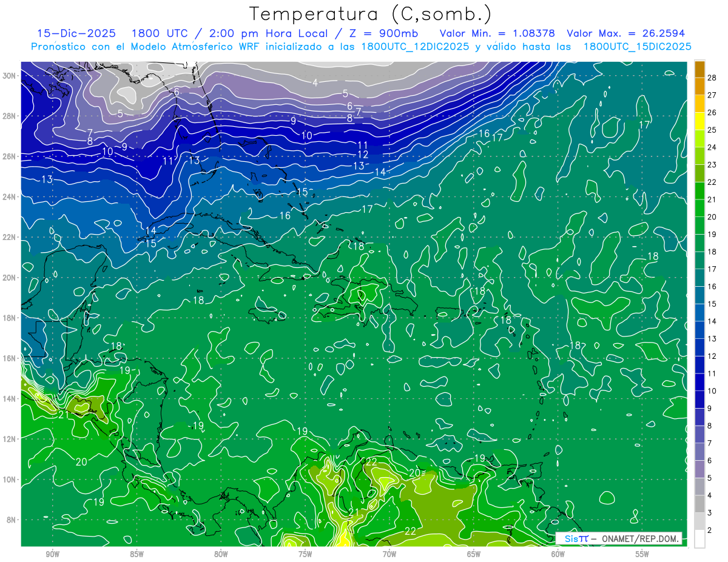Viewport: 728px width, 562px height.
Task: Click the 'Valor Max. = 26.2594' text
Action: 625,33
